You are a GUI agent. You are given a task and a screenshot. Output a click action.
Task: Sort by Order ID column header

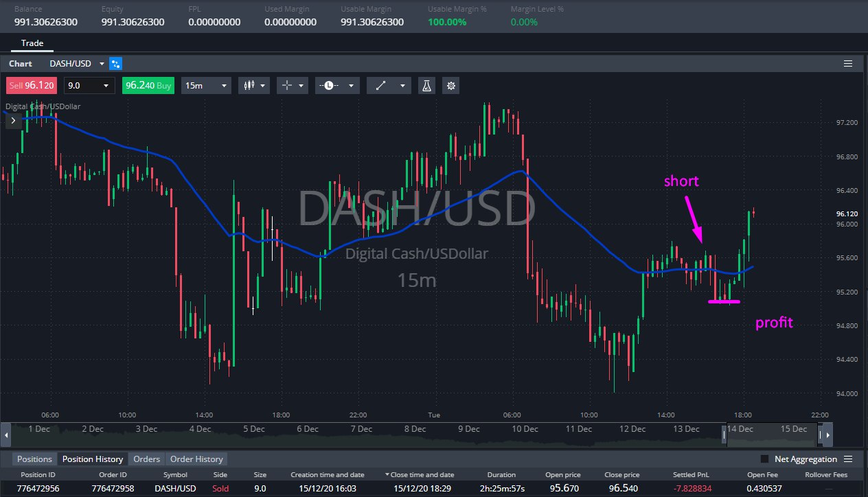[x=113, y=475]
